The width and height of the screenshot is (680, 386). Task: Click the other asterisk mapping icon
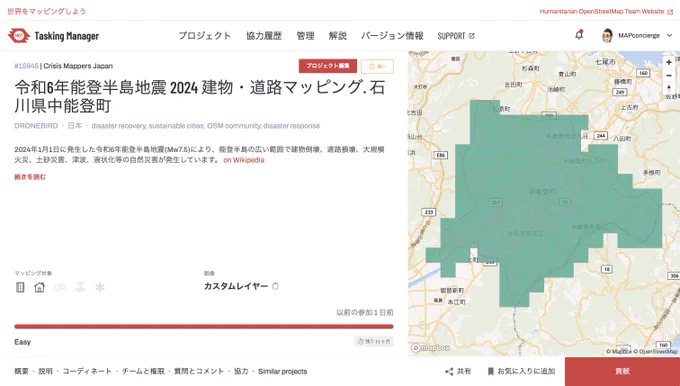[100, 287]
